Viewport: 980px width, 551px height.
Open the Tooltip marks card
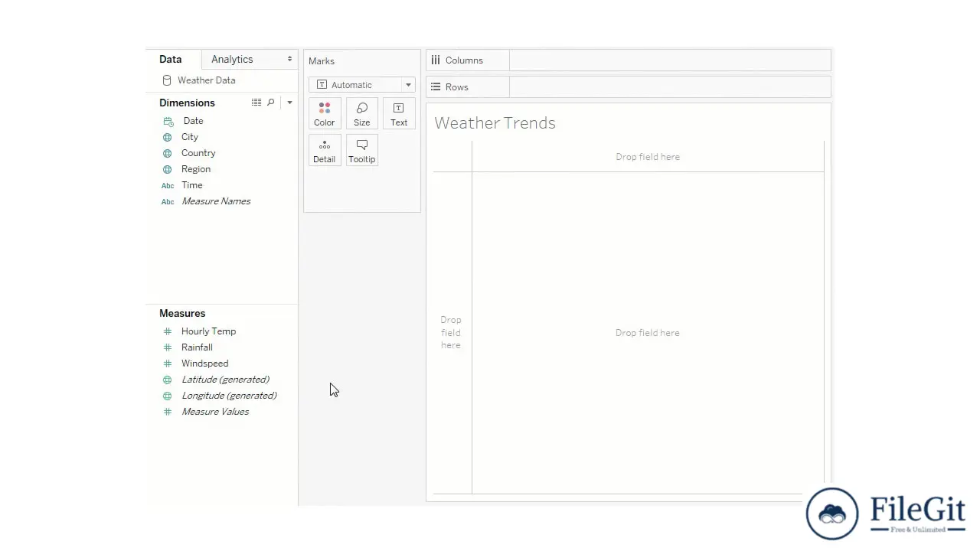tap(361, 151)
